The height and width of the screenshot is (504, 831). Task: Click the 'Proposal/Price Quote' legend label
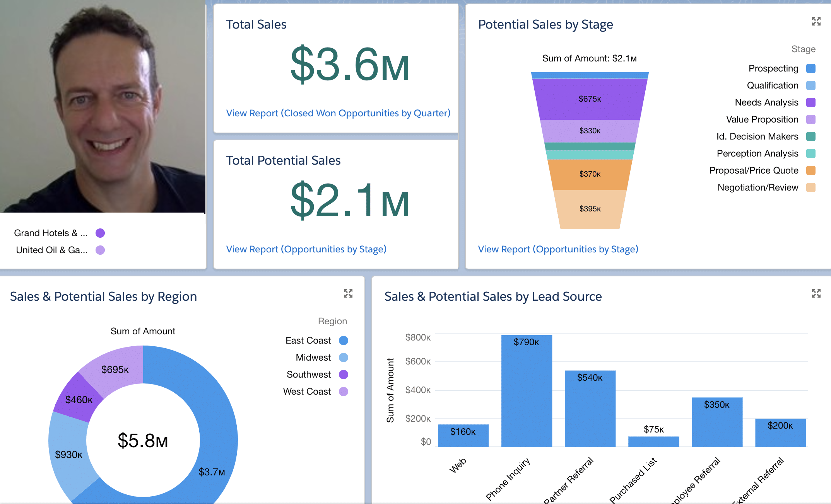[x=754, y=170]
